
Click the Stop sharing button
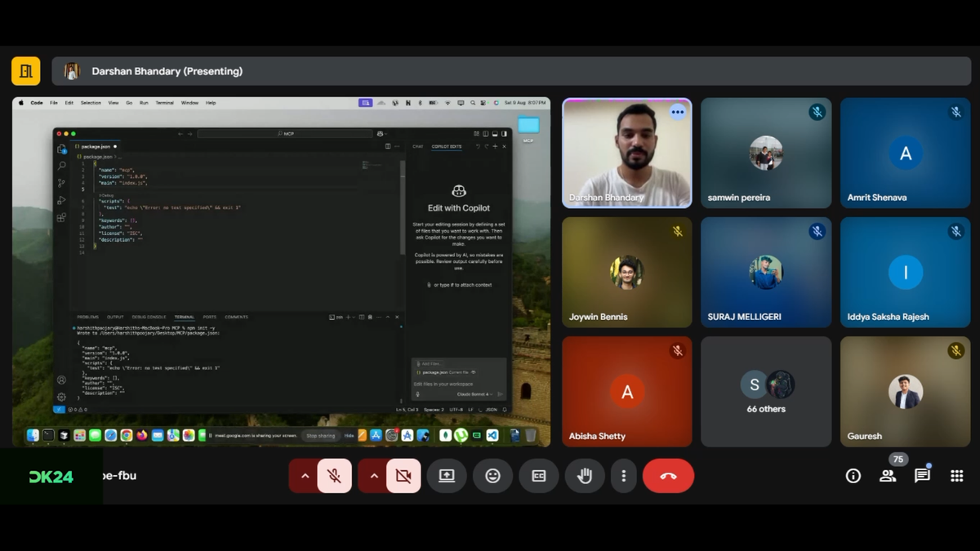(320, 436)
